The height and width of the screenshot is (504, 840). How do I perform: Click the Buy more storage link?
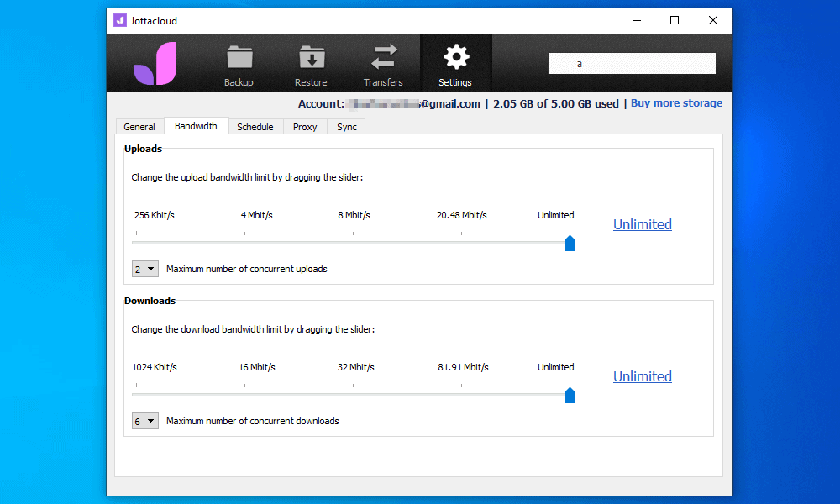[676, 103]
